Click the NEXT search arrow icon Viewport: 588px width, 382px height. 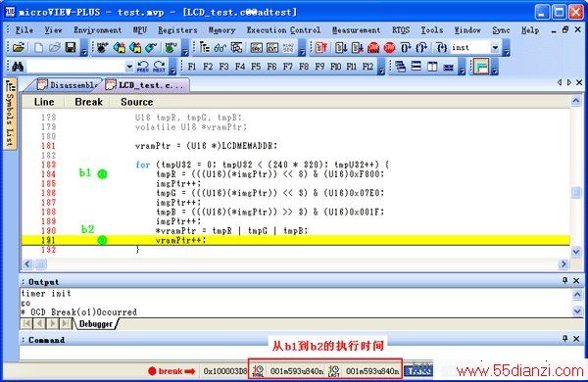(159, 67)
